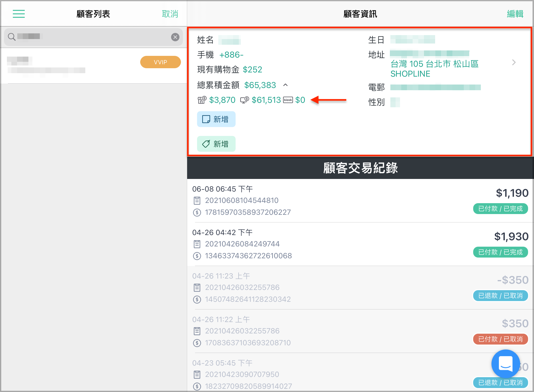Tap the +886- mobile number link
This screenshot has width=534, height=392.
[x=231, y=55]
